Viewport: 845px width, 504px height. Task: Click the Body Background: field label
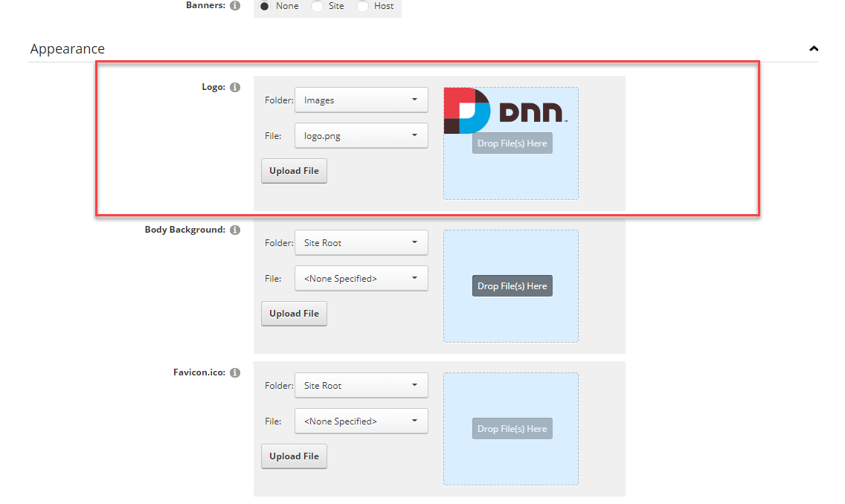184,230
